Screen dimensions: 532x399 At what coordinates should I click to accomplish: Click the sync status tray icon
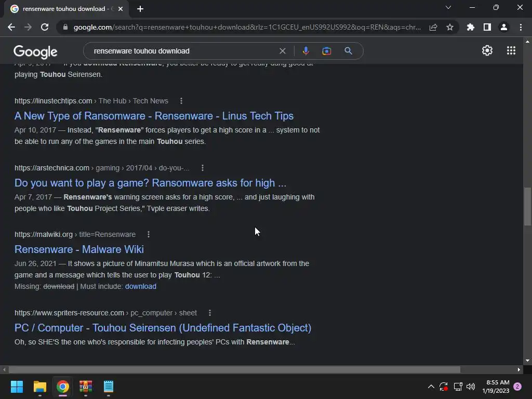444,387
